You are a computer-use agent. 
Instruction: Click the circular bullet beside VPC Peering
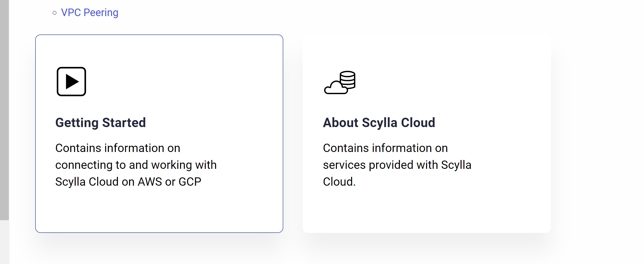(55, 12)
